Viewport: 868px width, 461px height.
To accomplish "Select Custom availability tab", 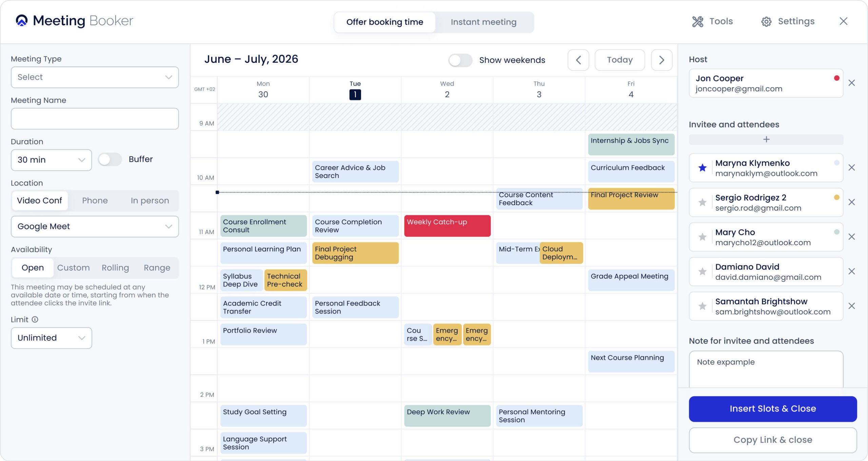I will tap(73, 268).
